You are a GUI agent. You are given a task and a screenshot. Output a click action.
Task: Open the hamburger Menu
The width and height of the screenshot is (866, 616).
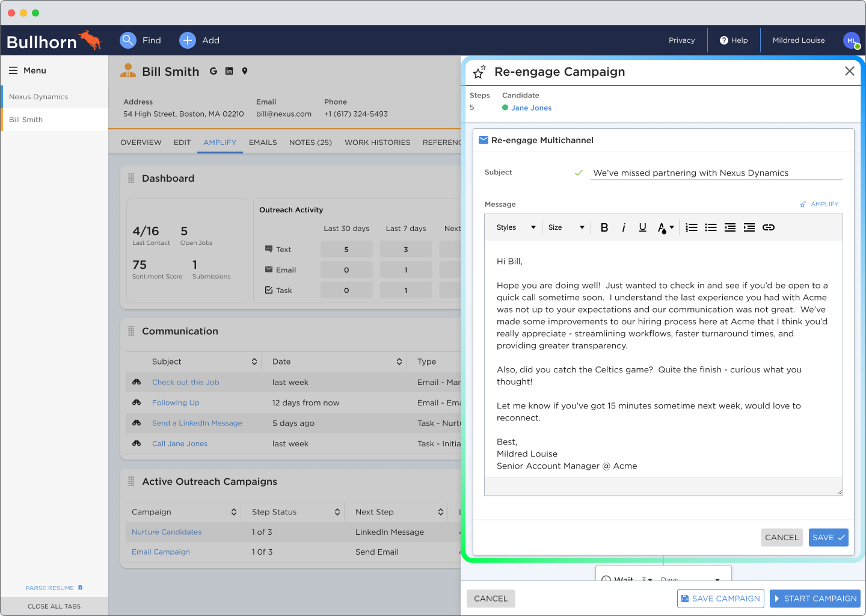[x=13, y=70]
